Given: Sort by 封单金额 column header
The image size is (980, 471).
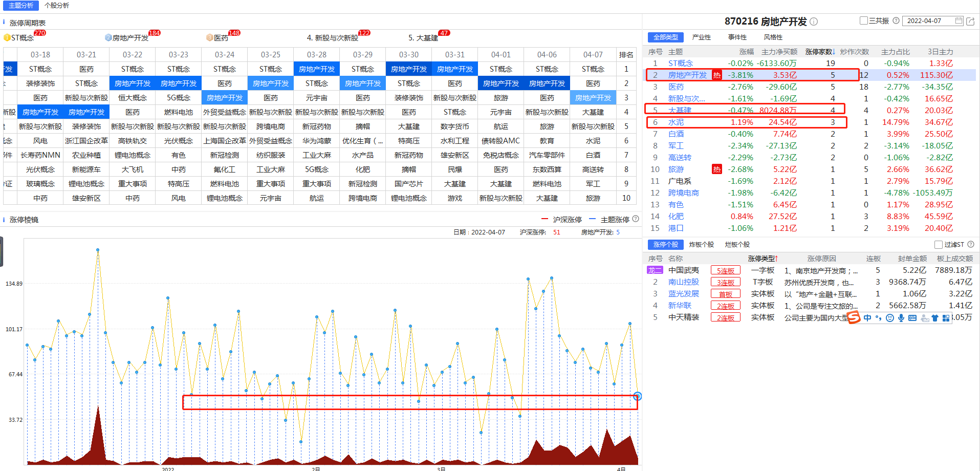Looking at the screenshot, I should 912,259.
